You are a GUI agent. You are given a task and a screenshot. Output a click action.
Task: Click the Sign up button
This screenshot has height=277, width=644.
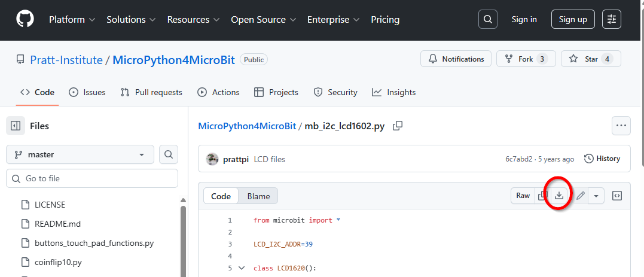point(572,20)
